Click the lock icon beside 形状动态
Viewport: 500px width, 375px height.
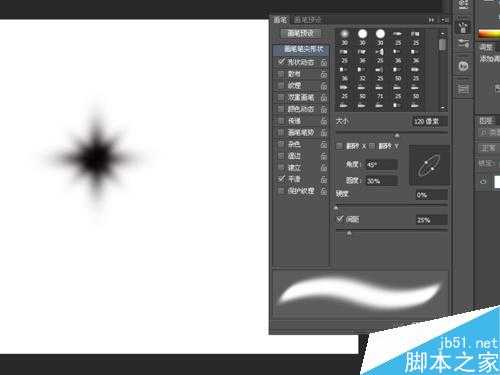324,62
